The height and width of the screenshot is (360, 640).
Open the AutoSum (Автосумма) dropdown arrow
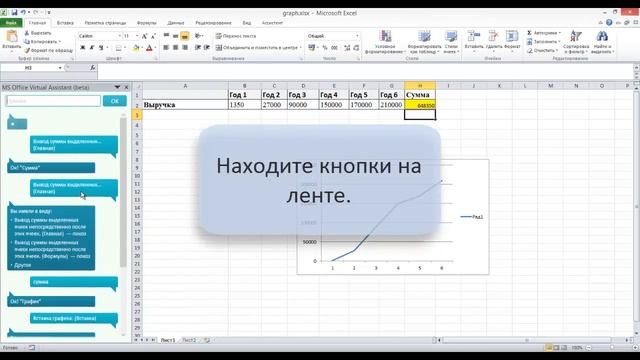coord(560,33)
